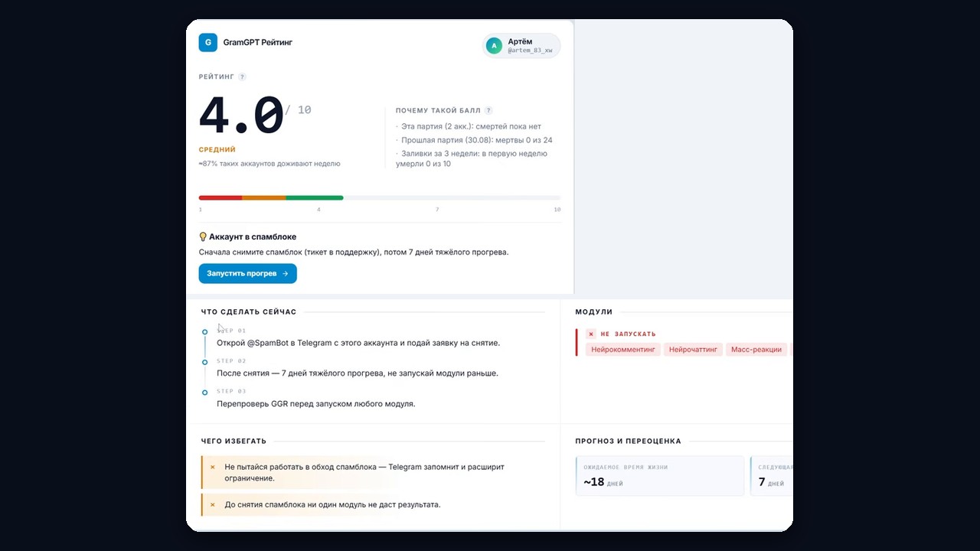Click the 4.0 rating score
The height and width of the screenshot is (551, 980).
241,116
